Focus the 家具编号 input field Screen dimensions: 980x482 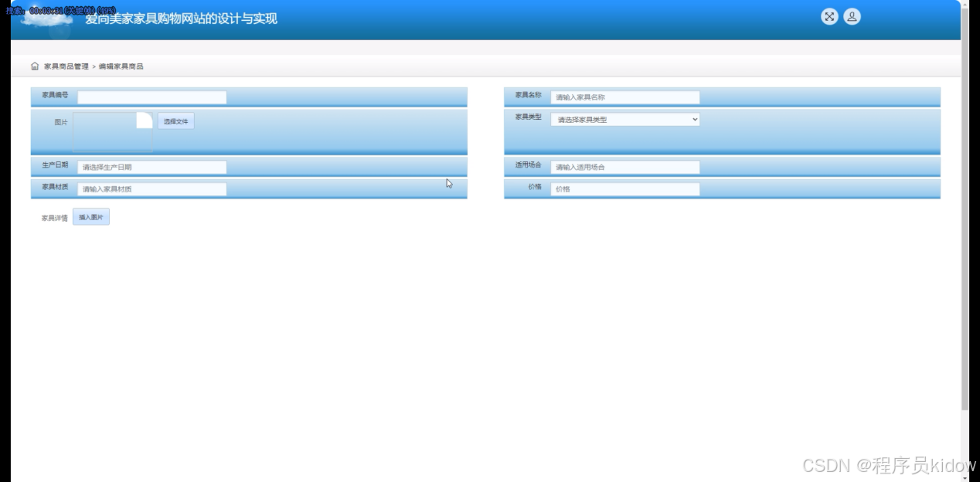point(151,97)
